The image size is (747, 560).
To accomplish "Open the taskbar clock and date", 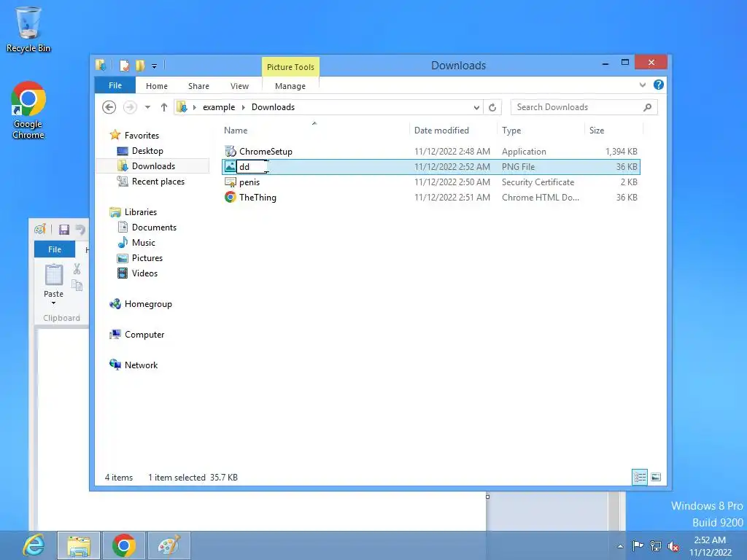I will click(x=711, y=546).
